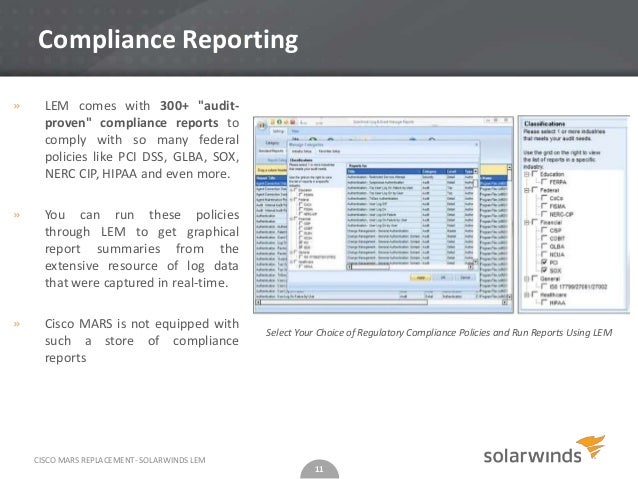Image resolution: width=638 pixels, height=479 pixels.
Task: Tick NCUA in enlarged Classifications panel
Action: tap(544, 254)
